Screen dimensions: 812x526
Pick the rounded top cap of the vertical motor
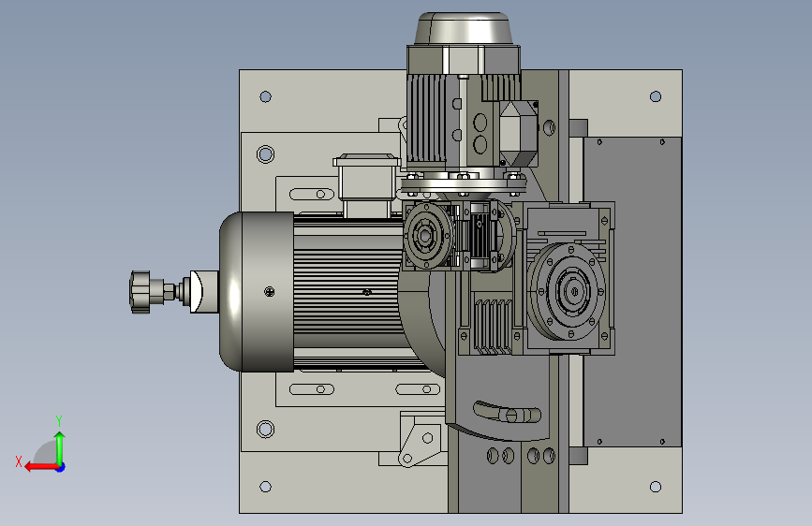pos(463,28)
